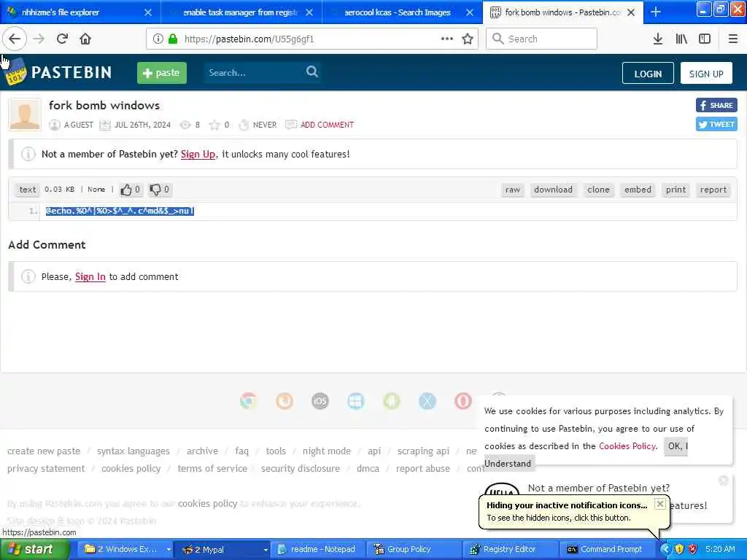Open the library icon in toolbar
Viewport: 747px width, 560px height.
[681, 39]
